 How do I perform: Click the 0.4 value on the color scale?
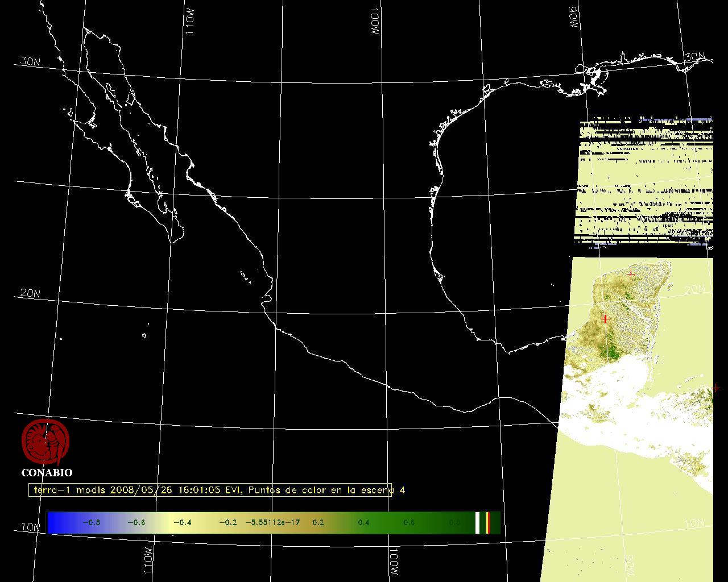click(x=363, y=522)
